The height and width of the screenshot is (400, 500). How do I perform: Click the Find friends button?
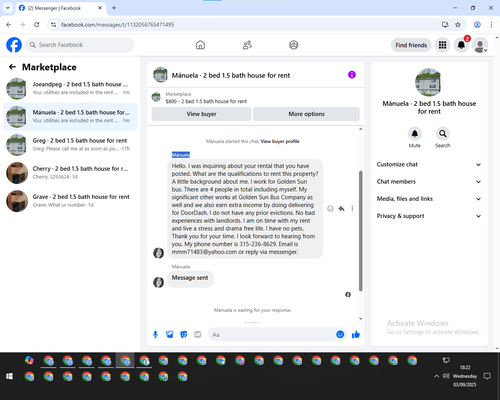coord(411,45)
